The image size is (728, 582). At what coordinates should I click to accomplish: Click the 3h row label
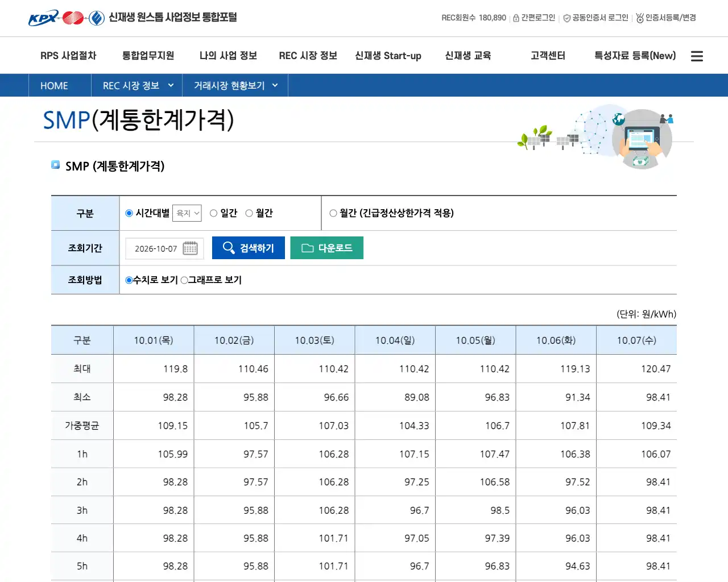(82, 510)
